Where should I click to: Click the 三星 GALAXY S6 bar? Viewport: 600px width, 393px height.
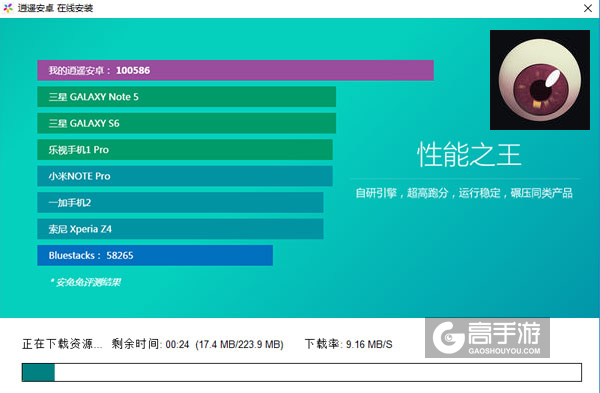186,123
